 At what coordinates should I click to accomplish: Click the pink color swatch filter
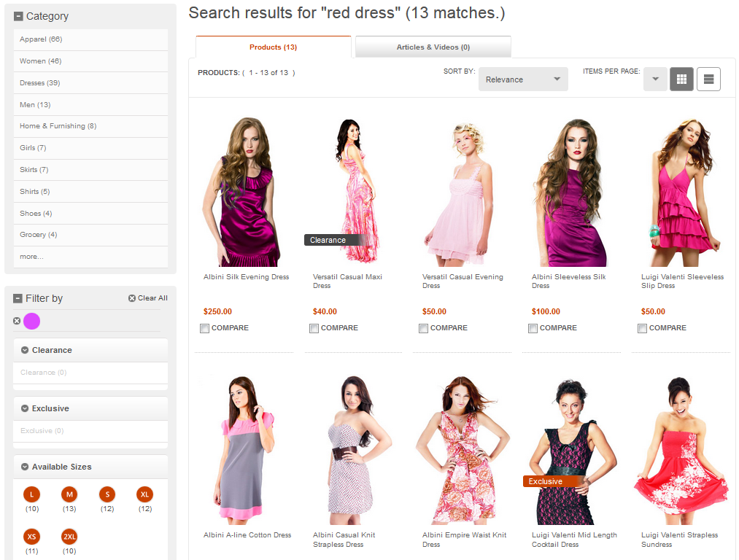coord(31,322)
